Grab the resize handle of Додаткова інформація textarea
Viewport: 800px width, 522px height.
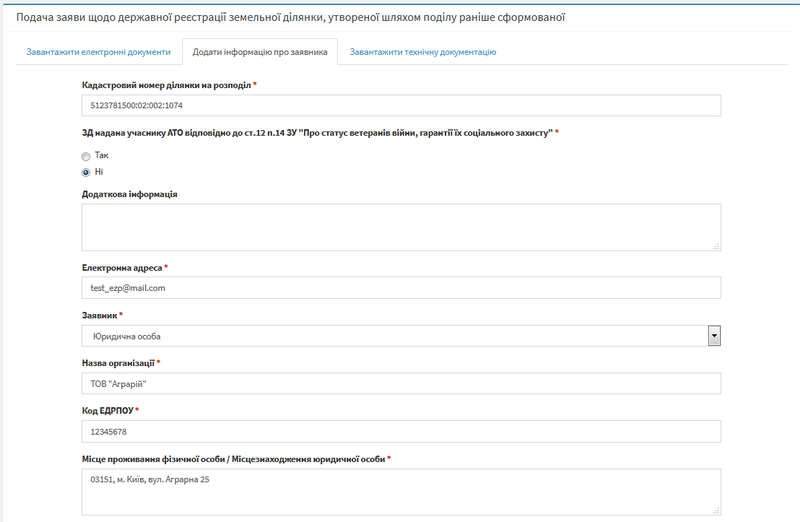coord(716,245)
